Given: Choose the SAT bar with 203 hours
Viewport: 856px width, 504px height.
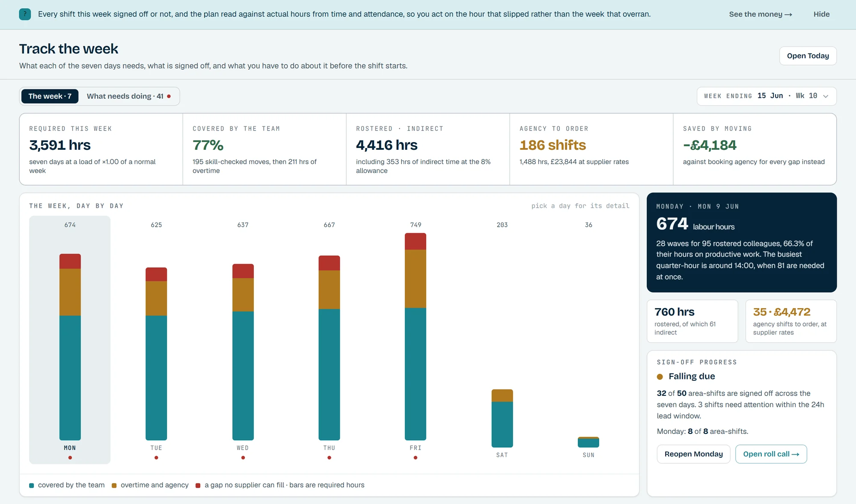Looking at the screenshot, I should [x=502, y=418].
